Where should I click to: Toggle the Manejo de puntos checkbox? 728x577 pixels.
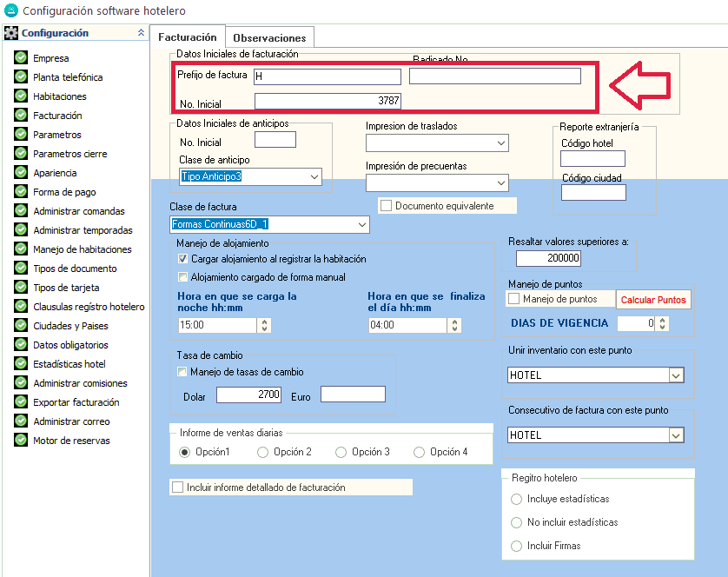point(513,299)
